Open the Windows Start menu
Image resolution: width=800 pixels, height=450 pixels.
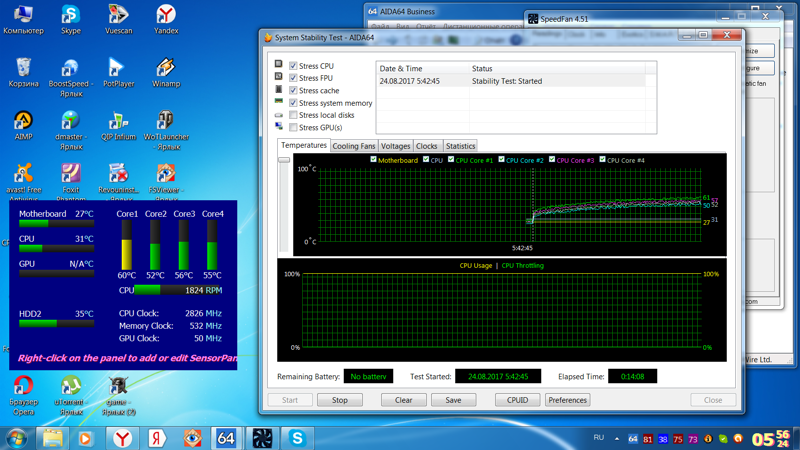[16, 438]
